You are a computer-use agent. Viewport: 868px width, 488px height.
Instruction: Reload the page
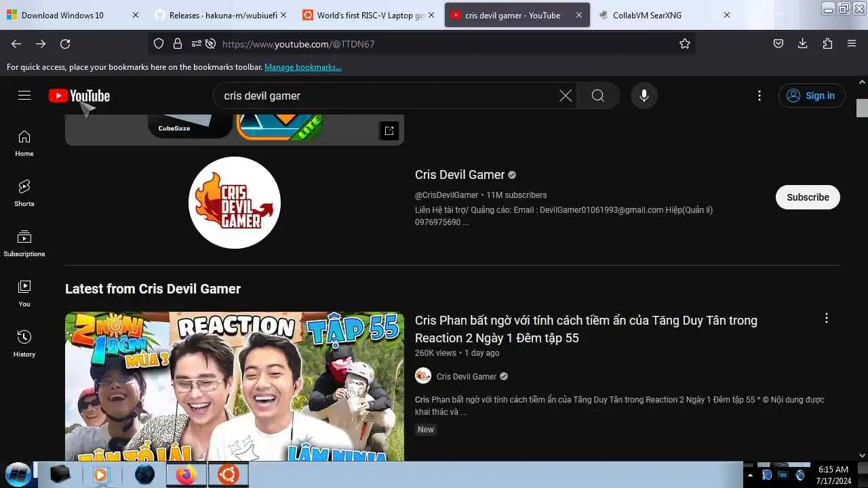[65, 43]
